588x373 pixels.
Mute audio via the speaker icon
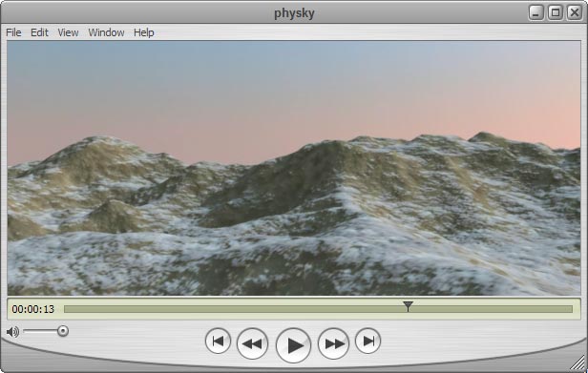click(12, 332)
